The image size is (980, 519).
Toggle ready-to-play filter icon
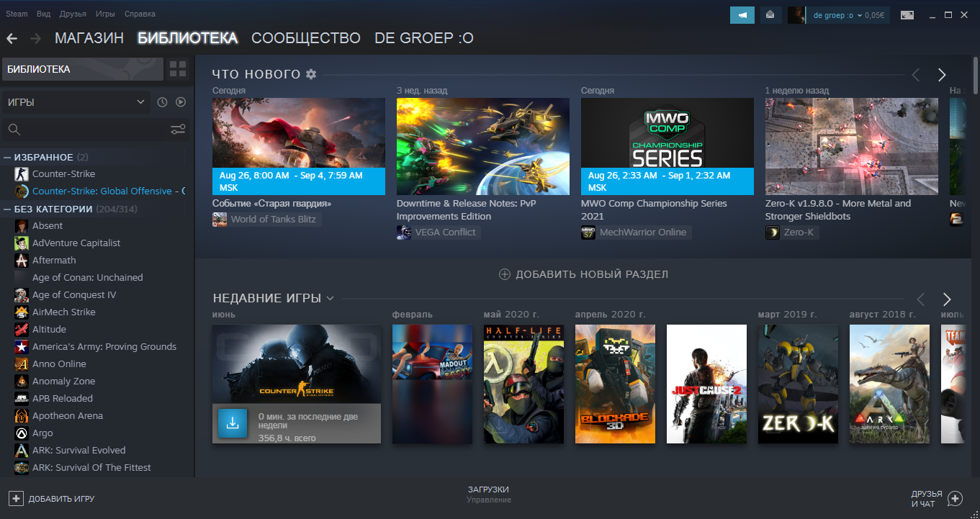point(181,102)
